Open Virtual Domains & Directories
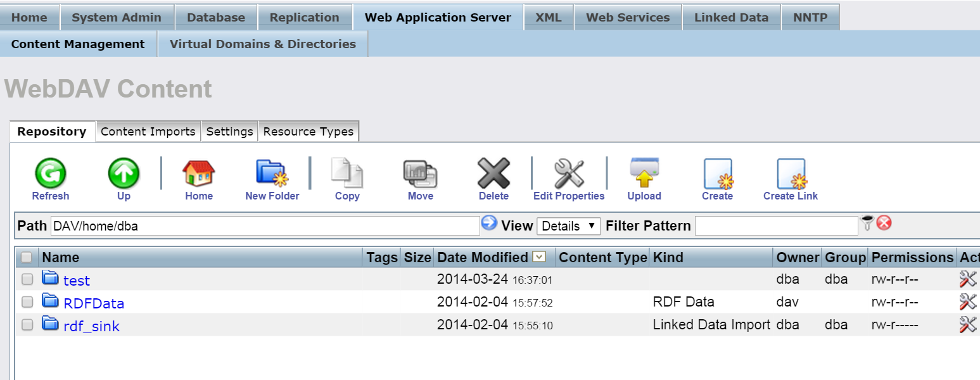The image size is (980, 380). (263, 44)
